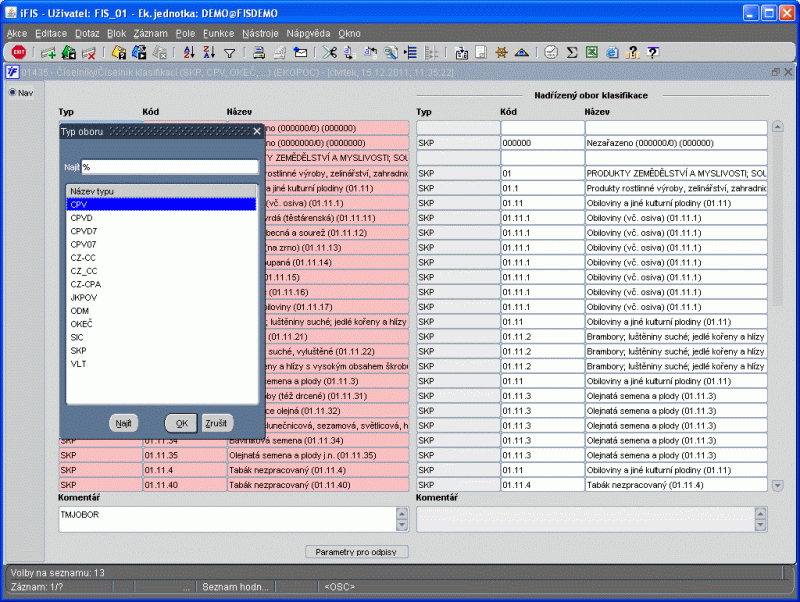Screen dimensions: 800x602
Task: Click the blank document page toolbar icon
Action: pos(481,53)
